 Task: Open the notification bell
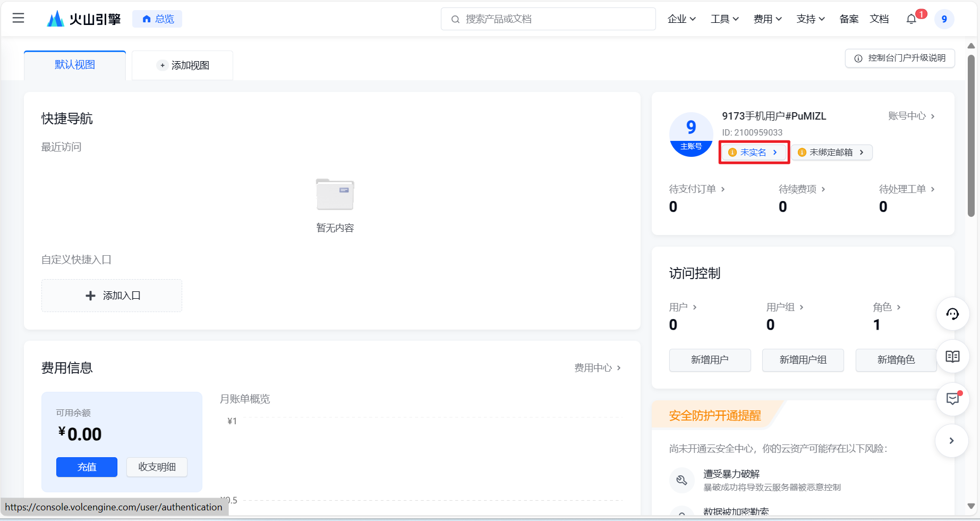coord(911,19)
